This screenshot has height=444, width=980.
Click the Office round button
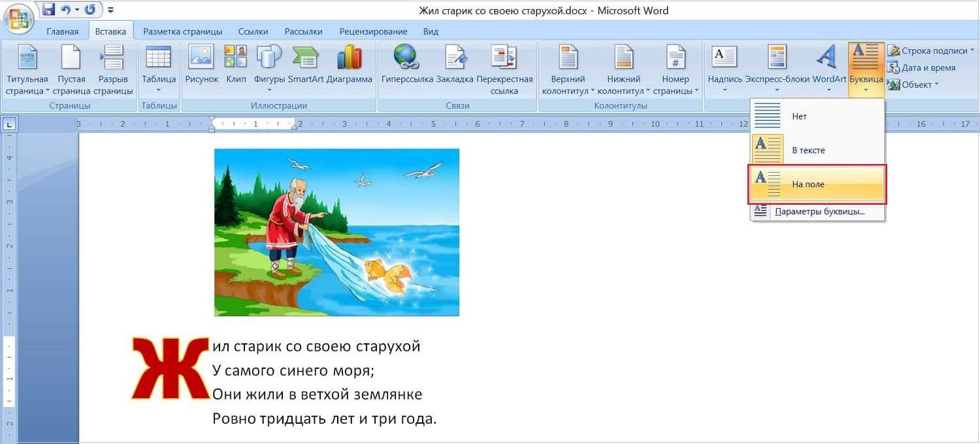pyautogui.click(x=18, y=20)
